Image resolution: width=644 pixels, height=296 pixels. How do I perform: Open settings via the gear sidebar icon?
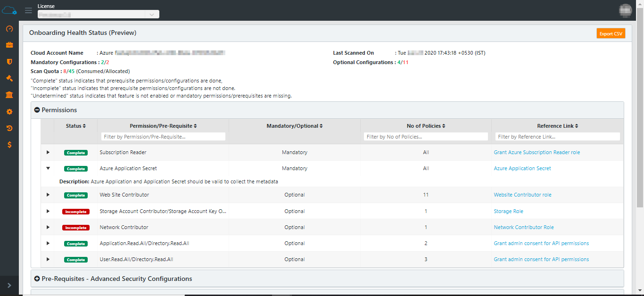click(9, 111)
